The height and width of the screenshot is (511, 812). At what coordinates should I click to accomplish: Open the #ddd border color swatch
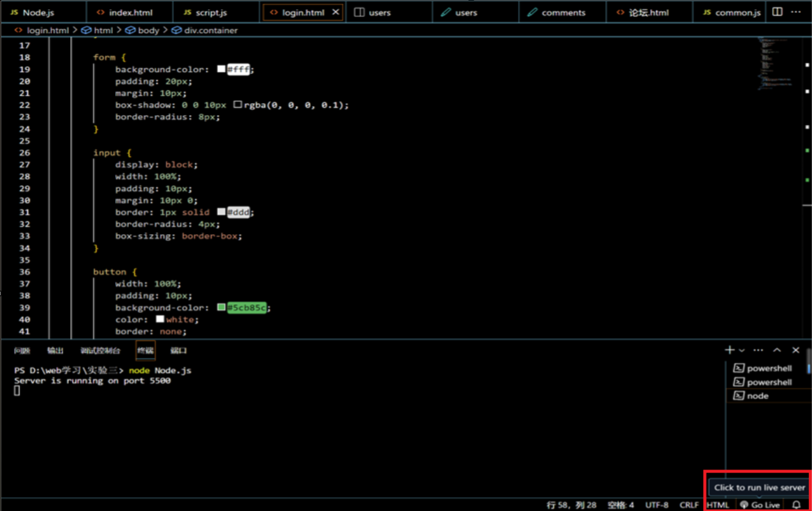[x=221, y=212]
